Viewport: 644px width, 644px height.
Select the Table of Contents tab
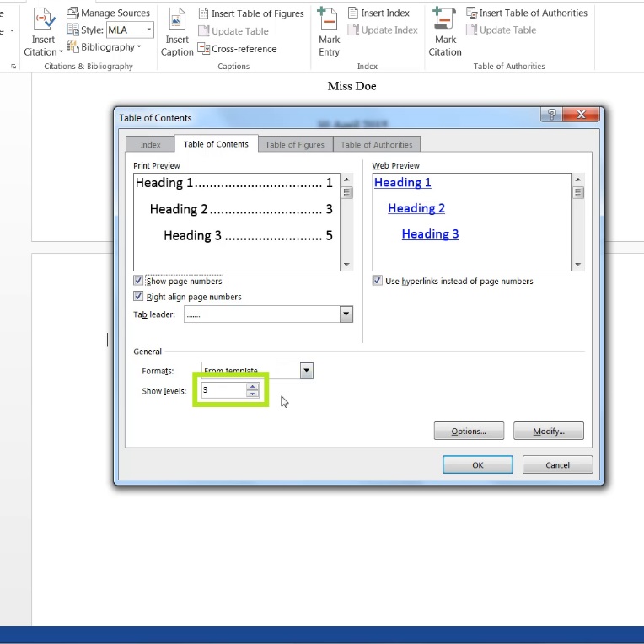point(216,144)
